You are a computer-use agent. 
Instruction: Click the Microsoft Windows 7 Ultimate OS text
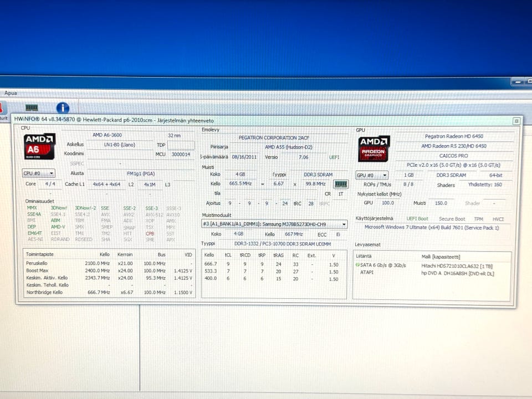click(x=432, y=228)
